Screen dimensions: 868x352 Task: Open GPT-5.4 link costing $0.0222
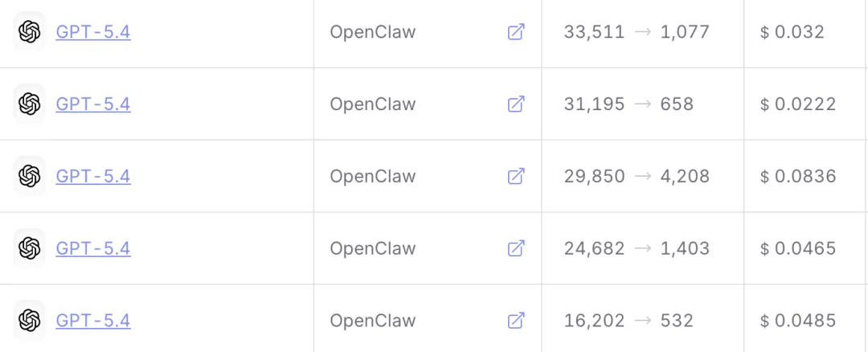pos(93,104)
